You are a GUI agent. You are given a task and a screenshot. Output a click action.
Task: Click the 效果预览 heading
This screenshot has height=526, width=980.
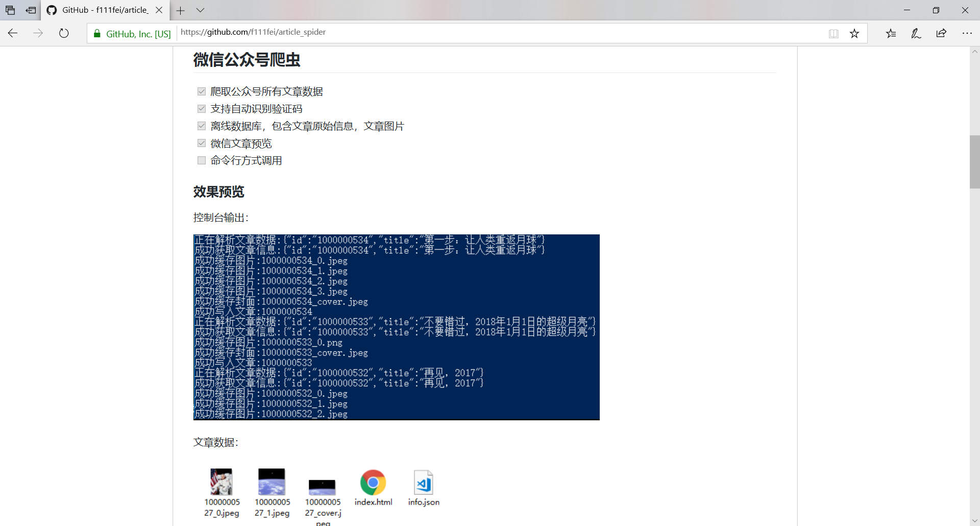(x=219, y=192)
